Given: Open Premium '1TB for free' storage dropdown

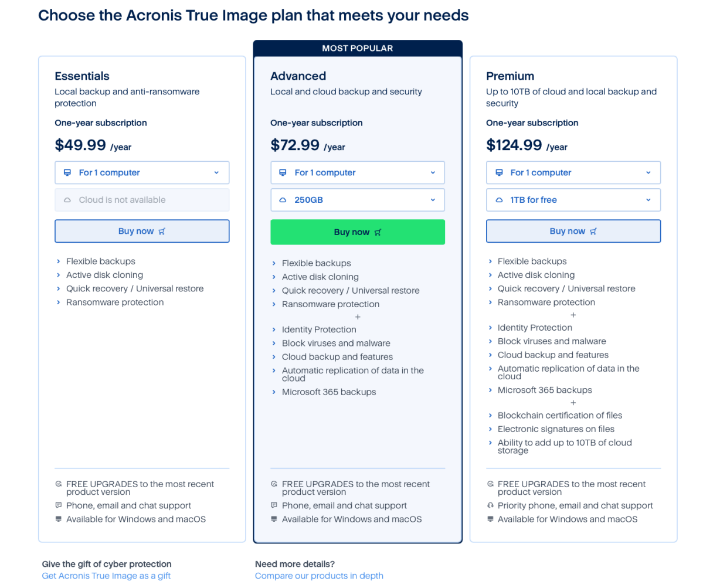Looking at the screenshot, I should [573, 200].
